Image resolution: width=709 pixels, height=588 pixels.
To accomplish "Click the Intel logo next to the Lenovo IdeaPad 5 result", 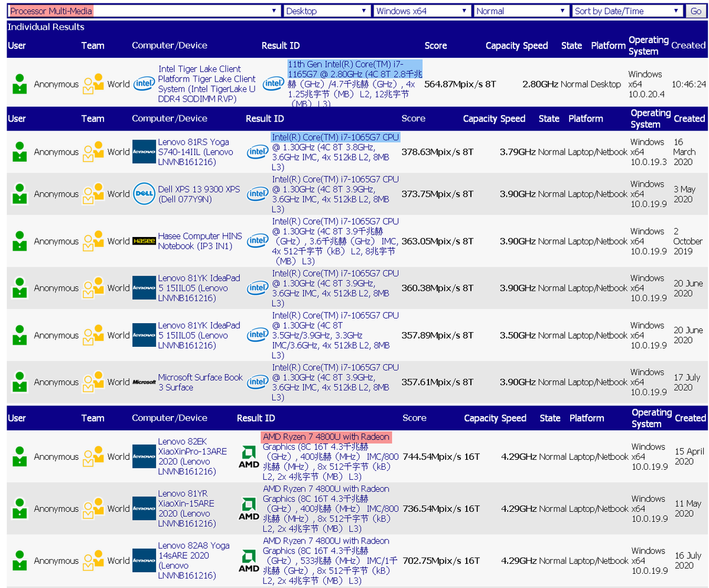I will (x=258, y=288).
